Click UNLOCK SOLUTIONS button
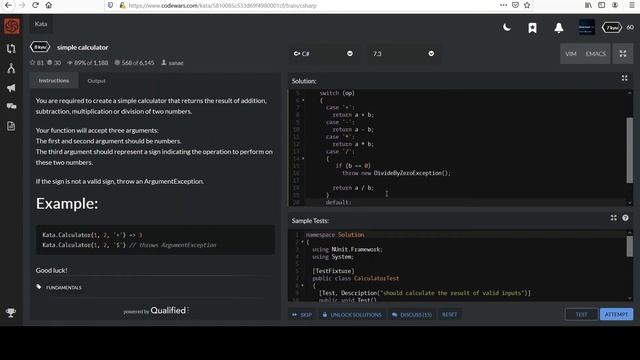Screen dimensions: 640x360 352,315
